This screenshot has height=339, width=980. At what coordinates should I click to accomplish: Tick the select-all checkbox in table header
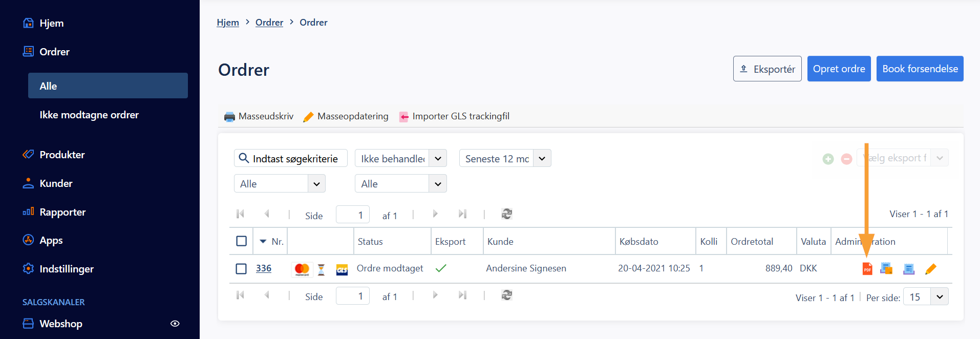(x=241, y=241)
